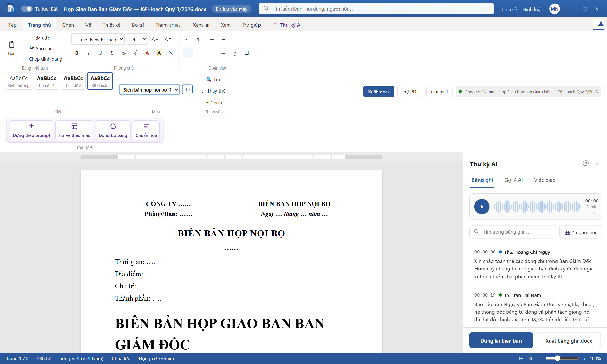Click Xuất băng ghi .docx button
The image size is (607, 364).
click(x=569, y=340)
